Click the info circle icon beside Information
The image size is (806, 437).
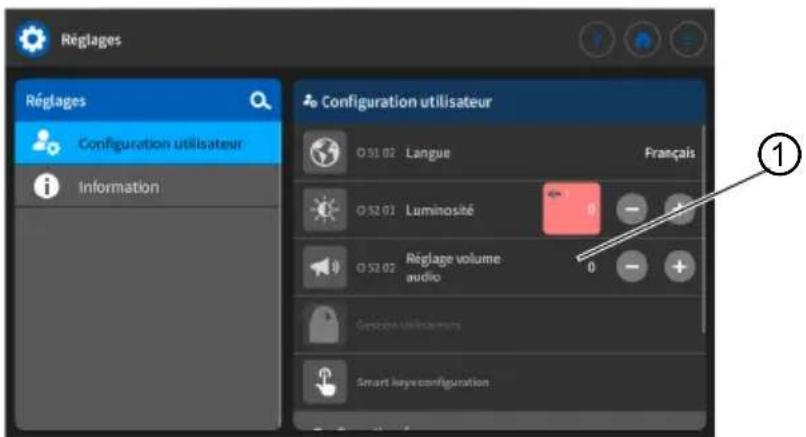click(46, 186)
